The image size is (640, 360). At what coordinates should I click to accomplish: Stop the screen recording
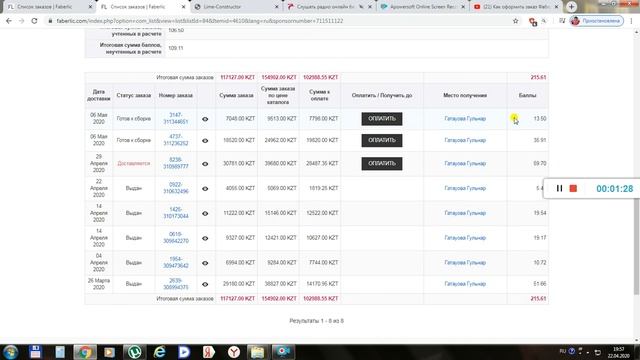pos(573,188)
